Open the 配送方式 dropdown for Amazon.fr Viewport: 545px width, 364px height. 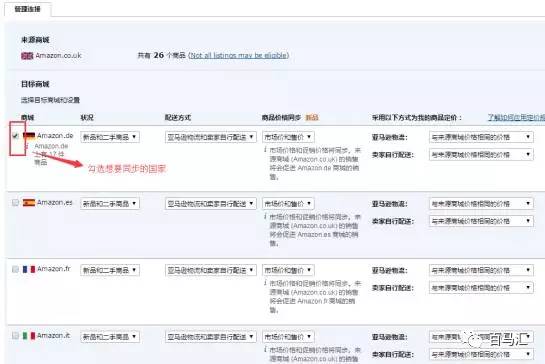pyautogui.click(x=211, y=270)
